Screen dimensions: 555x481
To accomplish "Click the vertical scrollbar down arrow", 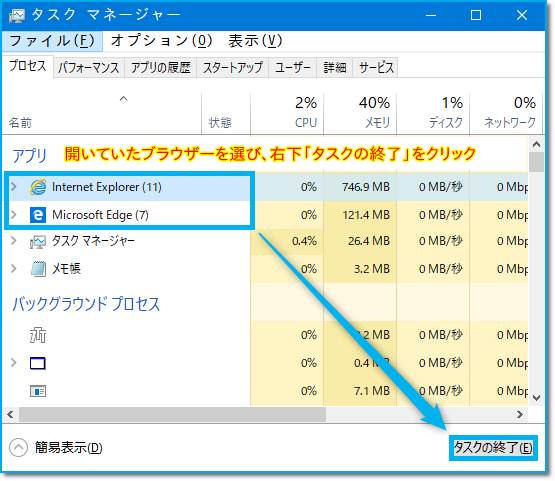I will [x=537, y=398].
